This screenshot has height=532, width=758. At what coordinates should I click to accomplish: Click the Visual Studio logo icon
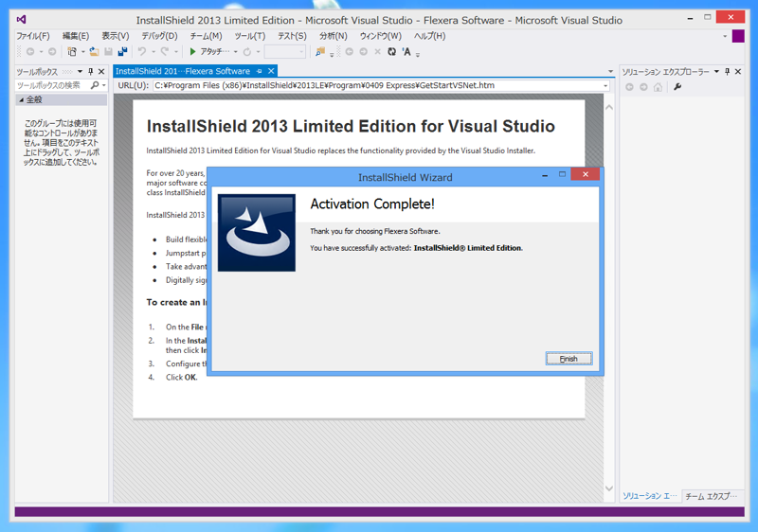click(x=21, y=19)
